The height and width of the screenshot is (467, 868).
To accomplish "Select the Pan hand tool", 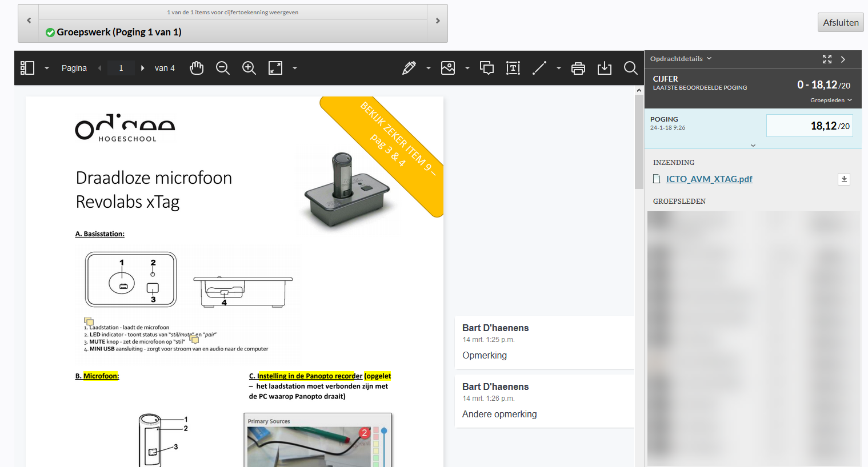I will click(197, 68).
